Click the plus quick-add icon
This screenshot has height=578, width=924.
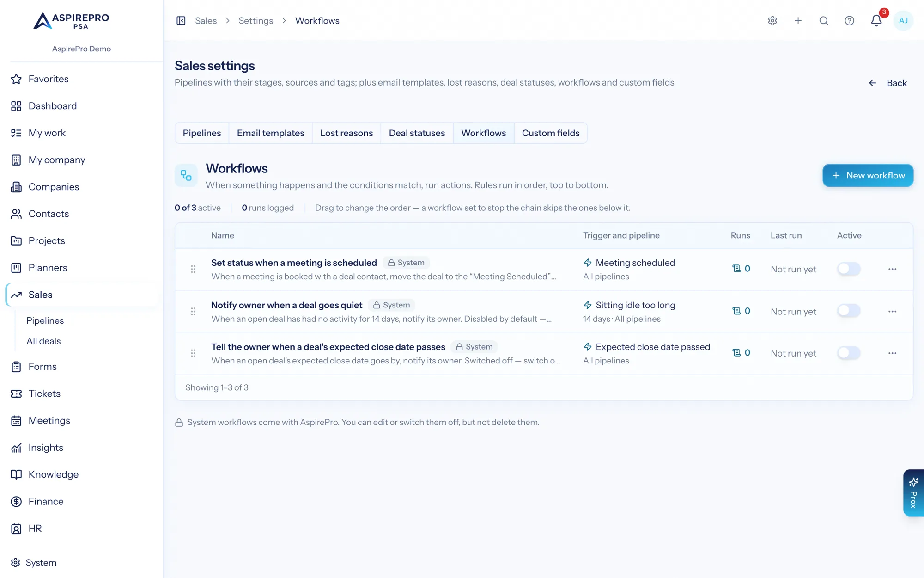(x=798, y=21)
